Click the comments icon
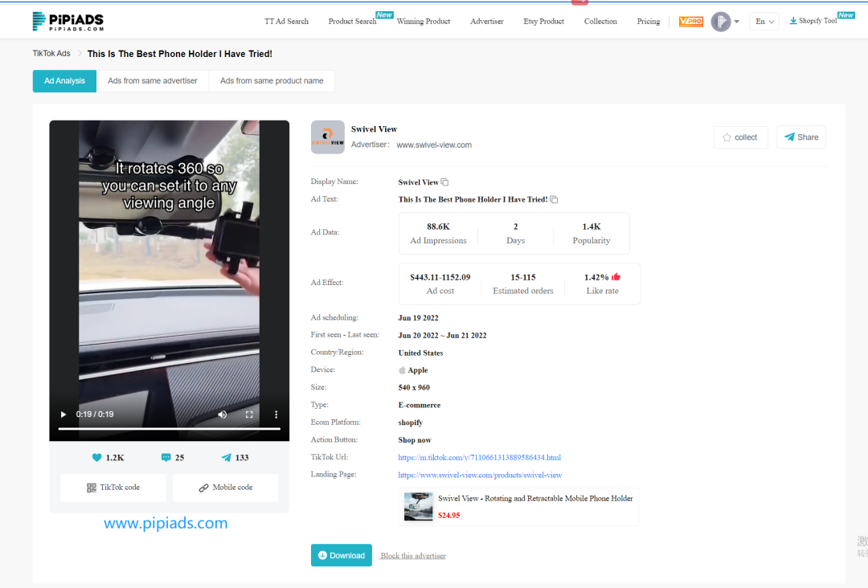Viewport: 868px width, 588px height. 166,457
